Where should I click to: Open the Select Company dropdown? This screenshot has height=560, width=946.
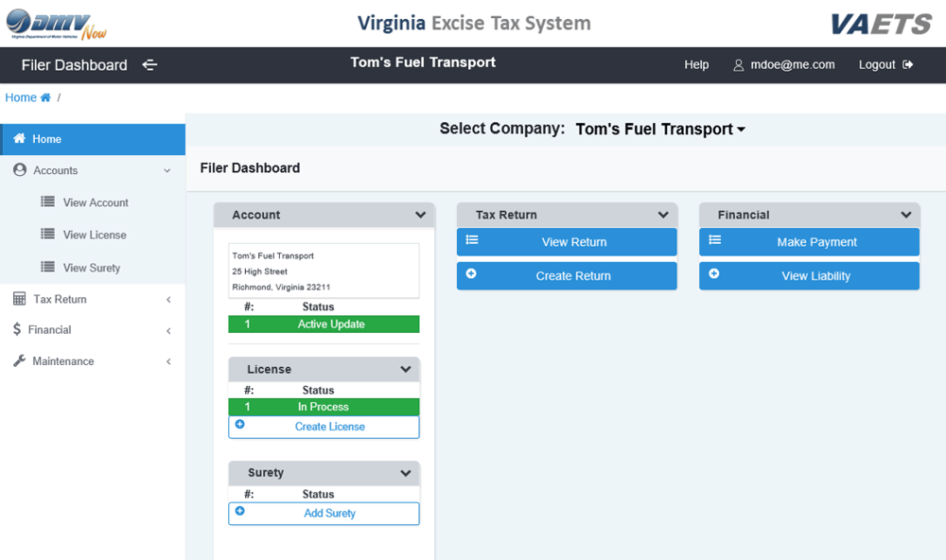coord(660,130)
